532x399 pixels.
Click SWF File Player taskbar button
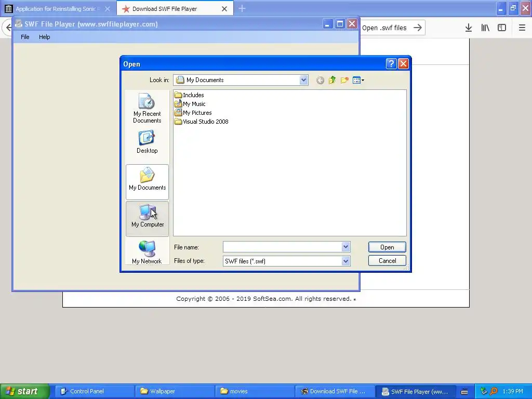pyautogui.click(x=415, y=391)
